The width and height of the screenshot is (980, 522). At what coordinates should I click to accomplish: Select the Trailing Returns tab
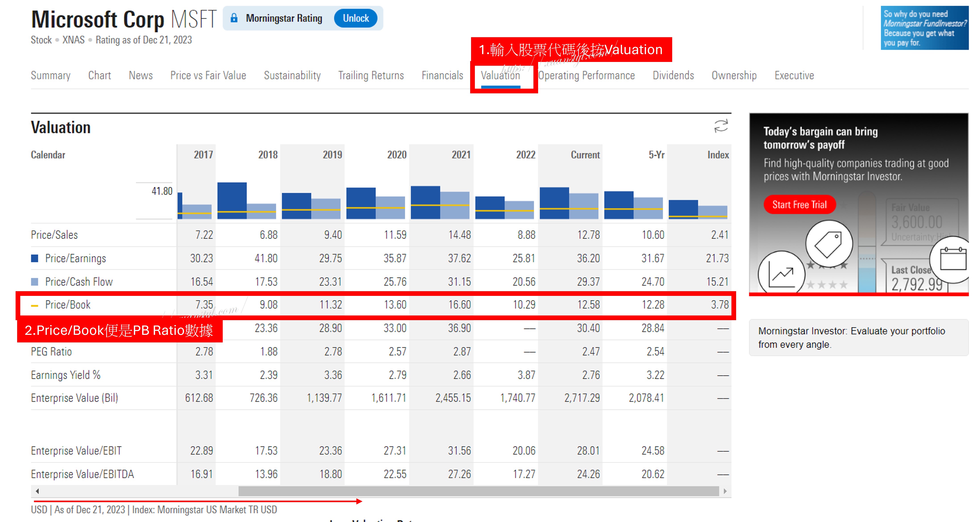click(x=371, y=75)
